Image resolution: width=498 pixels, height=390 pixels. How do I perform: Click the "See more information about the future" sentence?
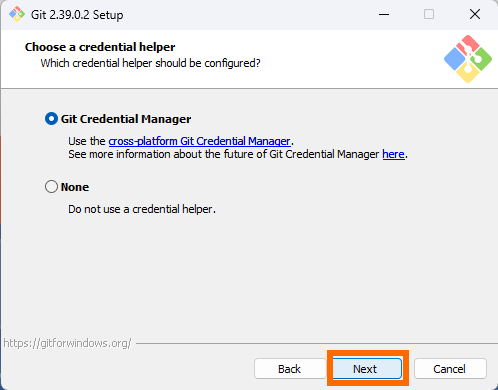(x=238, y=154)
